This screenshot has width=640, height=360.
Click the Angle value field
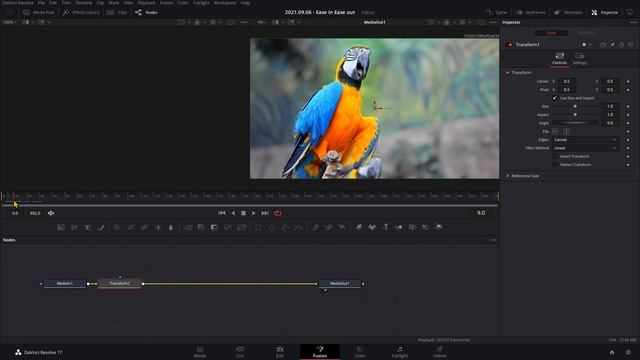tap(610, 123)
